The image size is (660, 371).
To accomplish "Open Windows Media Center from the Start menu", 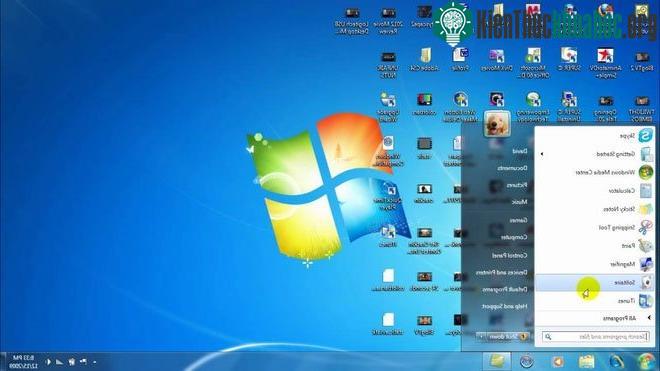I will (x=594, y=172).
